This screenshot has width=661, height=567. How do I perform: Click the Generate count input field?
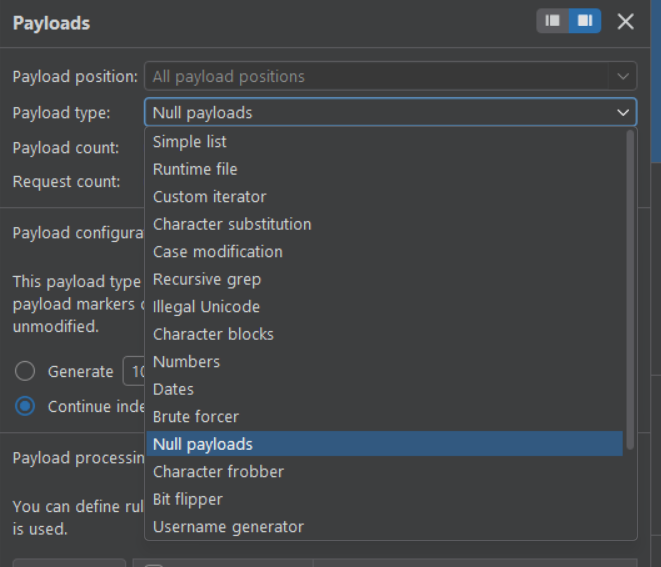point(134,371)
